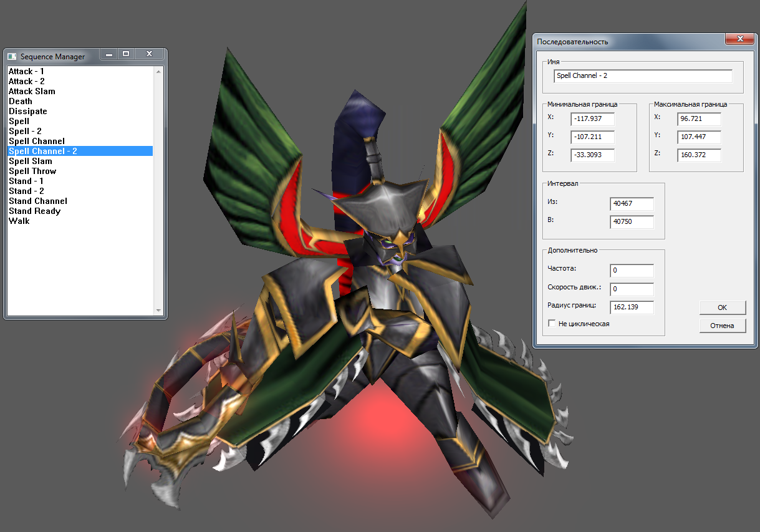Screen dimensions: 760x532
Task: Click the sequence list scroll up arrow
Action: (x=158, y=72)
